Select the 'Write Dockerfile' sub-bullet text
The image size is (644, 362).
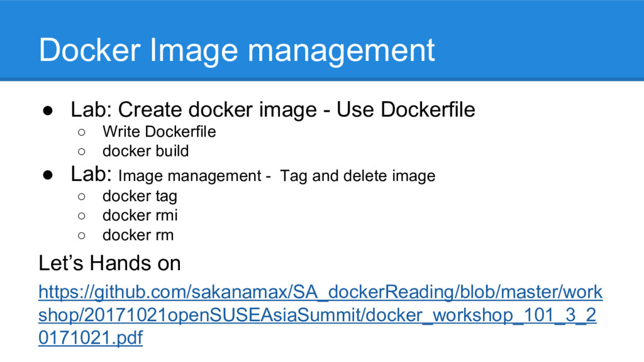[x=159, y=131]
